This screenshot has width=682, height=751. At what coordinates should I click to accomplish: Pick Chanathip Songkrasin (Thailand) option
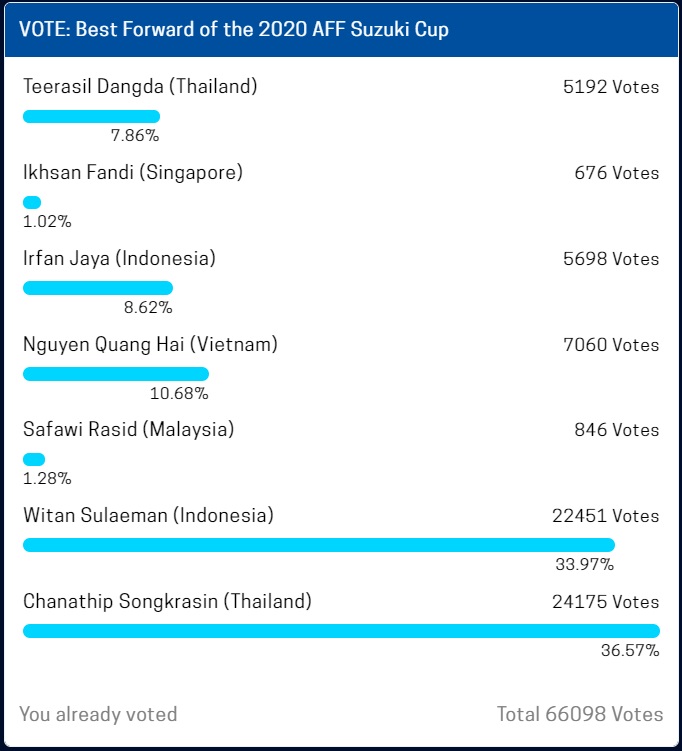pyautogui.click(x=167, y=602)
